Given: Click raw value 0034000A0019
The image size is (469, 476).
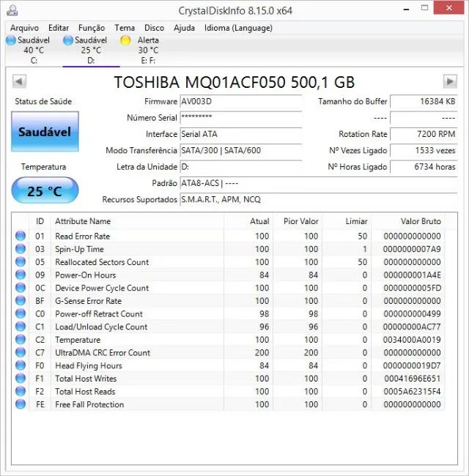Looking at the screenshot, I should 412,340.
